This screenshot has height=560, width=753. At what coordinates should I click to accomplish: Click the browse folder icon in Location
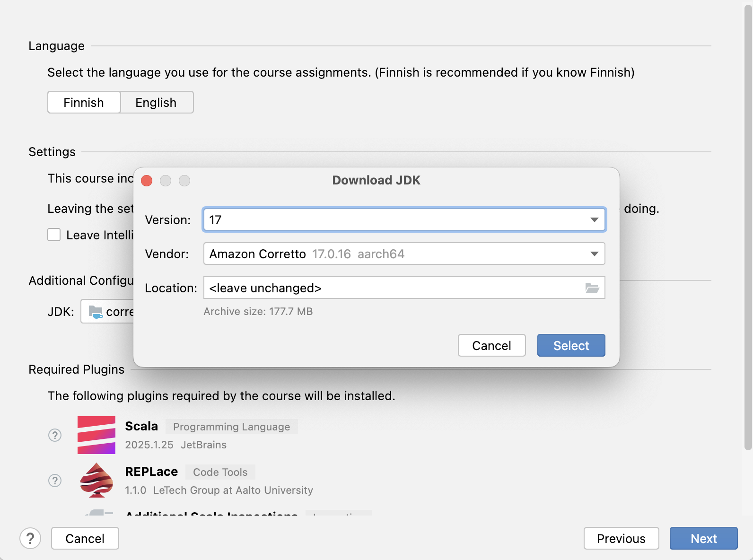592,288
